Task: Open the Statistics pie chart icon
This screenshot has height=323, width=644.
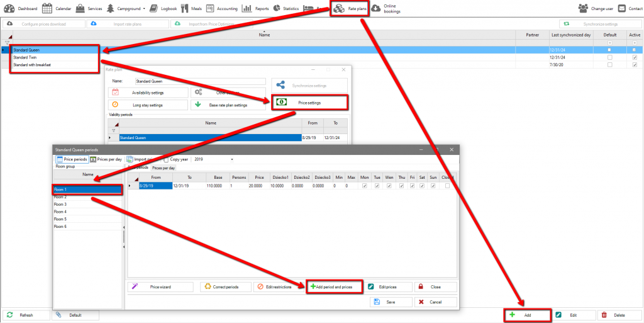Action: click(277, 8)
